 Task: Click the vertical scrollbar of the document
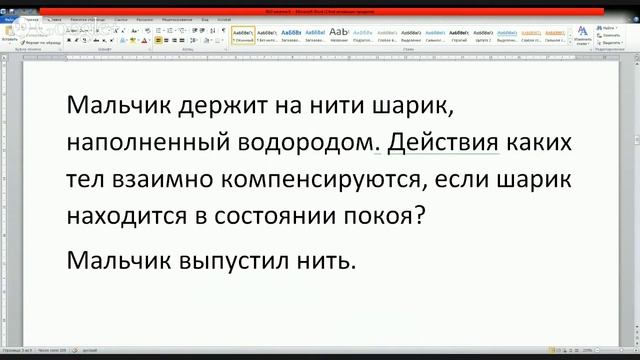click(636, 196)
